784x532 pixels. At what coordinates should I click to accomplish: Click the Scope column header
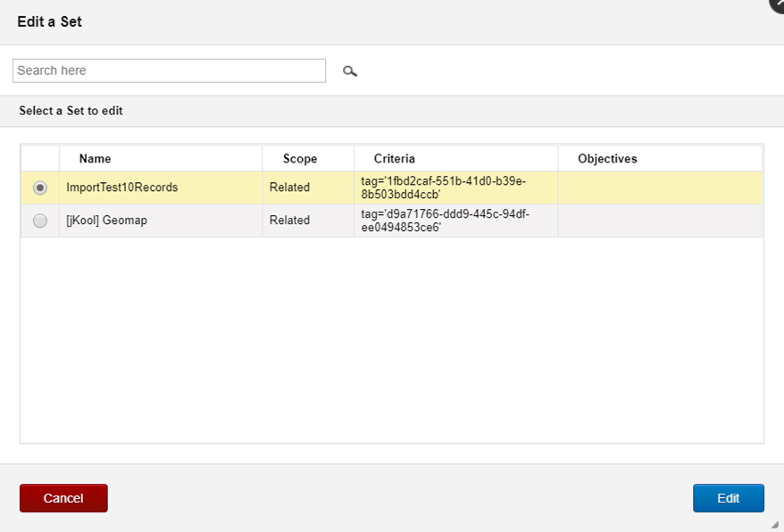[x=308, y=159]
